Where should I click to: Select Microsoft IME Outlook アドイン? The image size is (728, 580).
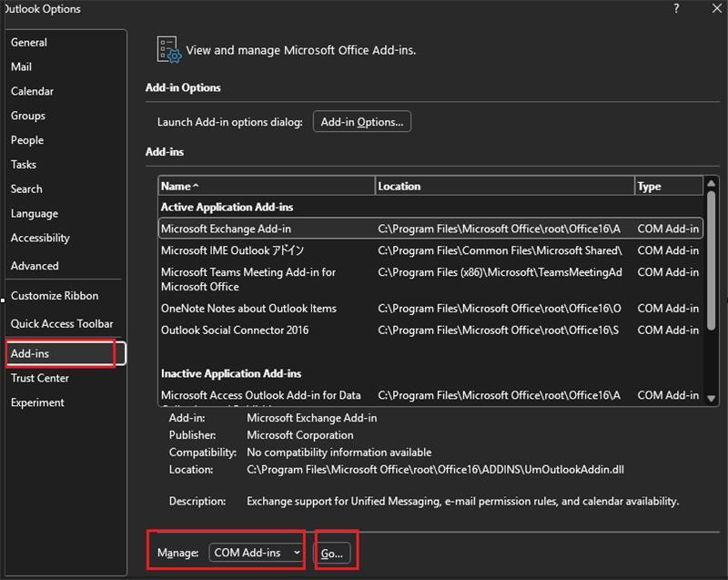coord(273,250)
